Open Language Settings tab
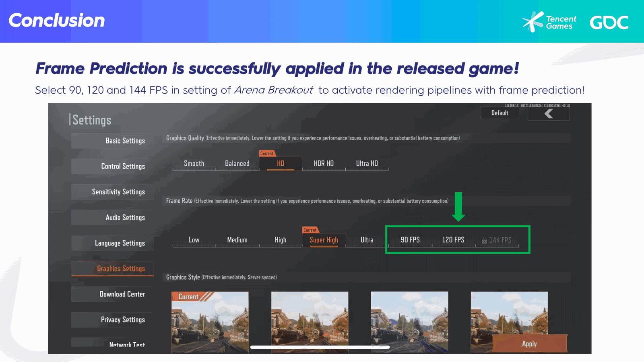The width and height of the screenshot is (644, 362). (x=113, y=243)
